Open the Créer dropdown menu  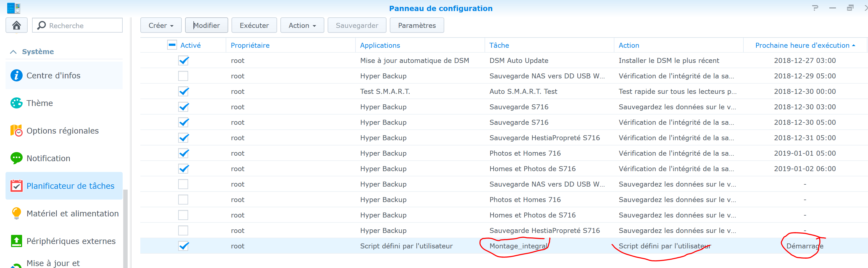click(x=161, y=26)
